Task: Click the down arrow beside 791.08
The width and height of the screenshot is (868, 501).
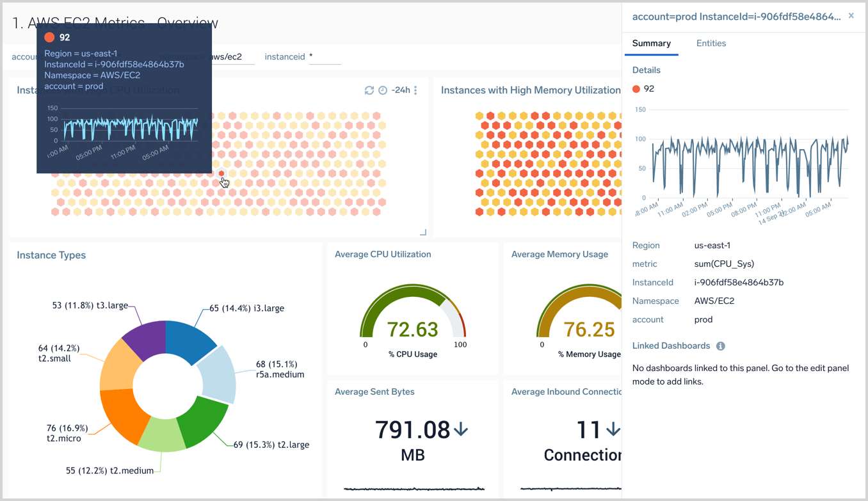Action: [x=461, y=430]
